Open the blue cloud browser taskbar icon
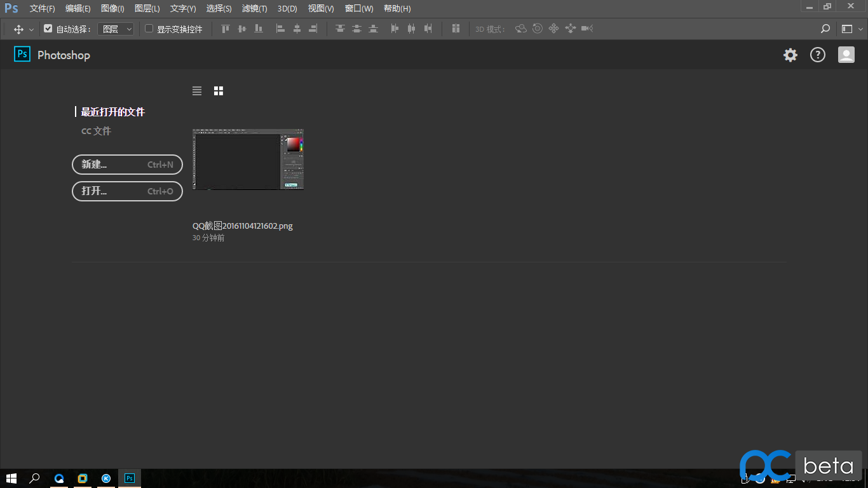 tap(59, 478)
